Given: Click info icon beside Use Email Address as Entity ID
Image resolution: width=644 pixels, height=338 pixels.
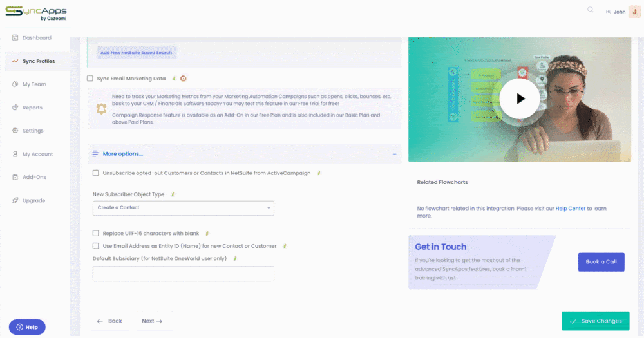Looking at the screenshot, I should click(285, 246).
